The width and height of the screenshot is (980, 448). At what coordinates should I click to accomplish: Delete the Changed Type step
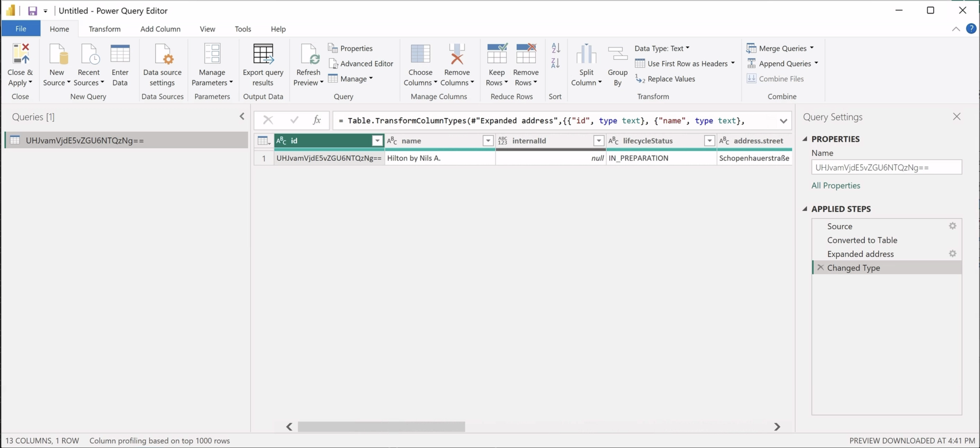coord(820,267)
